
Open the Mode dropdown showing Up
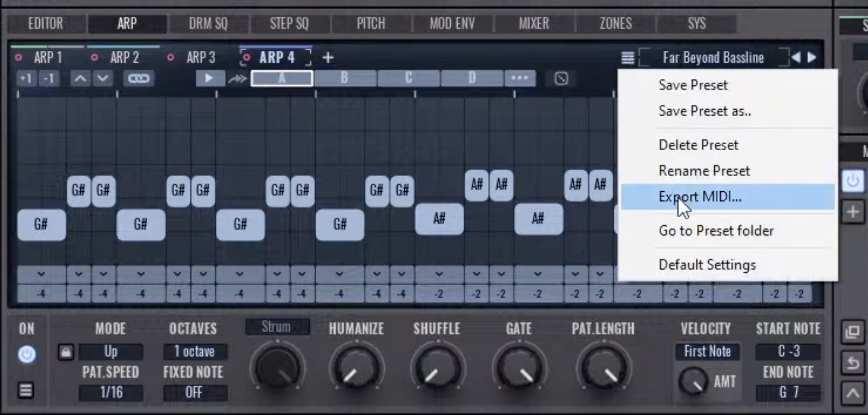coord(111,352)
